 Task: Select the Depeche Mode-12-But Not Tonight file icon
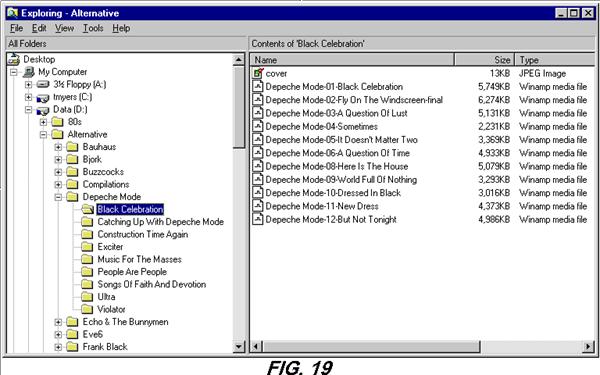click(x=258, y=219)
